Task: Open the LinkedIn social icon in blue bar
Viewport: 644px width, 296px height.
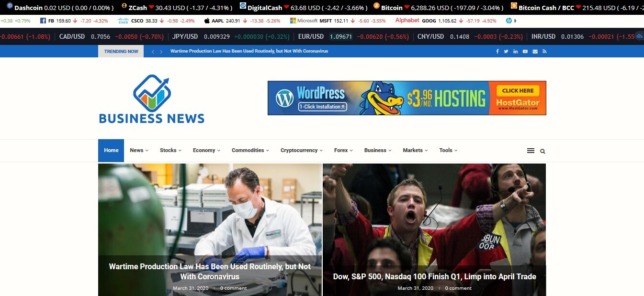Action: 516,51
